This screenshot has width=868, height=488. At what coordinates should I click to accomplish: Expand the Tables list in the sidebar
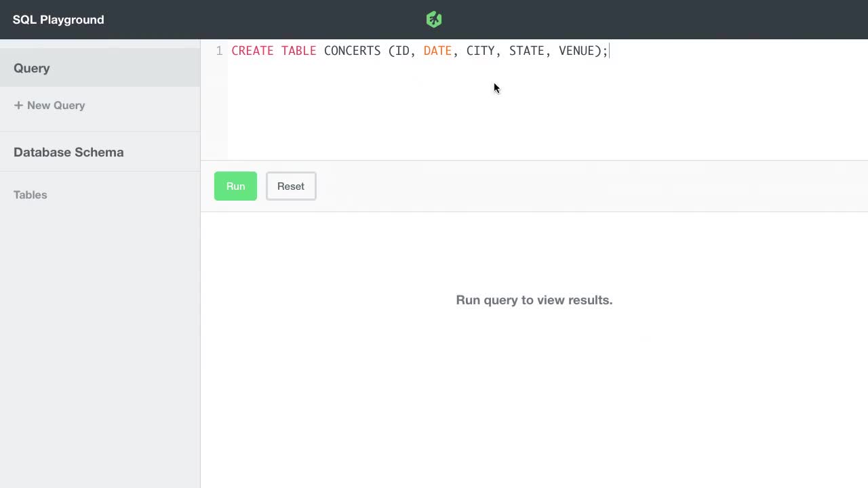click(x=30, y=195)
